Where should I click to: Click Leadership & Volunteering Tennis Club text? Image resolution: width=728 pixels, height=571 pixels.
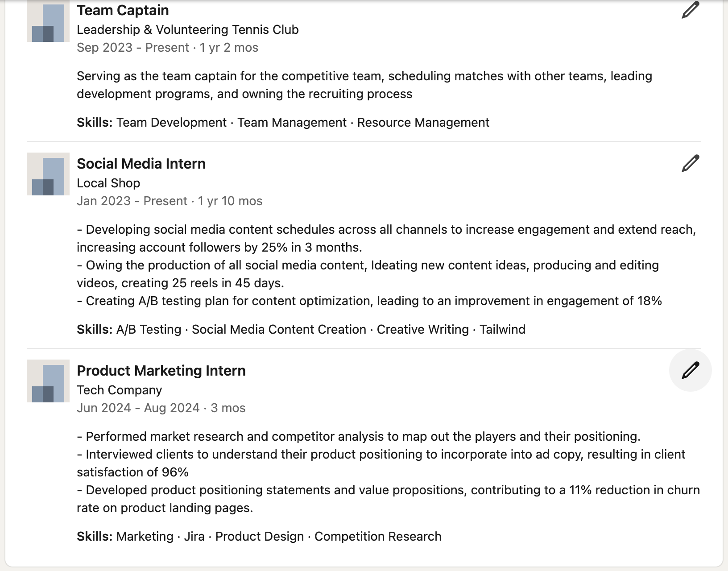point(188,29)
